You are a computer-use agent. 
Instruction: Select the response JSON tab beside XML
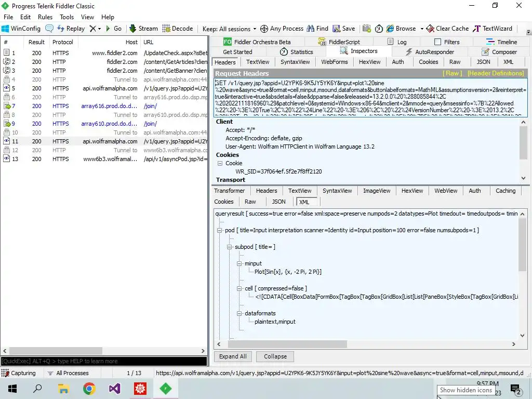pyautogui.click(x=278, y=202)
